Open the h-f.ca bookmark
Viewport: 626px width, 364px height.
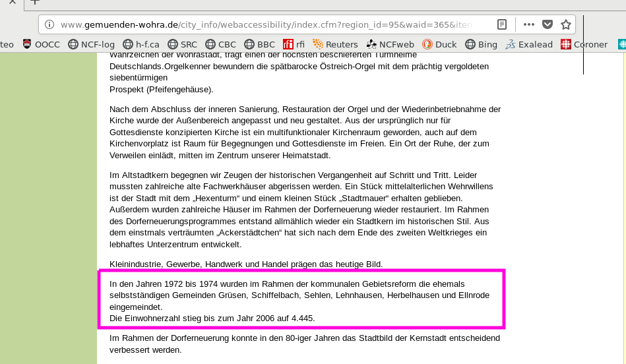pyautogui.click(x=141, y=44)
